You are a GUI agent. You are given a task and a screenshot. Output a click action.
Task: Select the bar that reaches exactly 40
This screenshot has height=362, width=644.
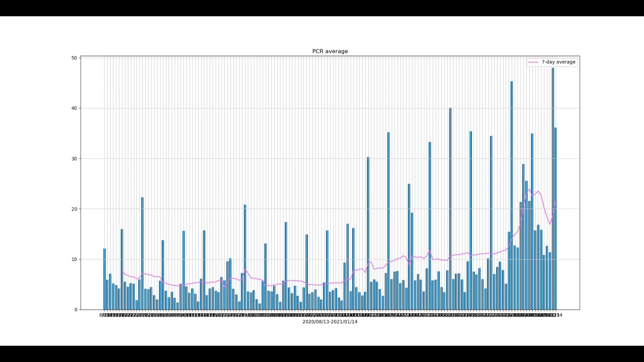click(450, 211)
